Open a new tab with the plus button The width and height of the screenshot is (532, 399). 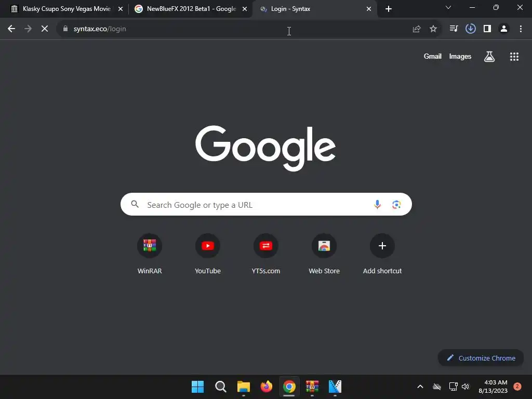[x=389, y=9]
